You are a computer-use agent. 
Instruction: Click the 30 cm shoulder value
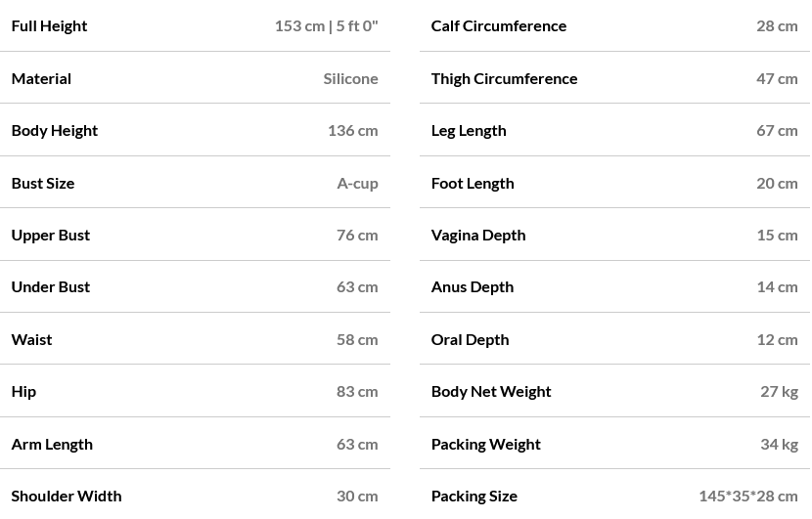357,496
